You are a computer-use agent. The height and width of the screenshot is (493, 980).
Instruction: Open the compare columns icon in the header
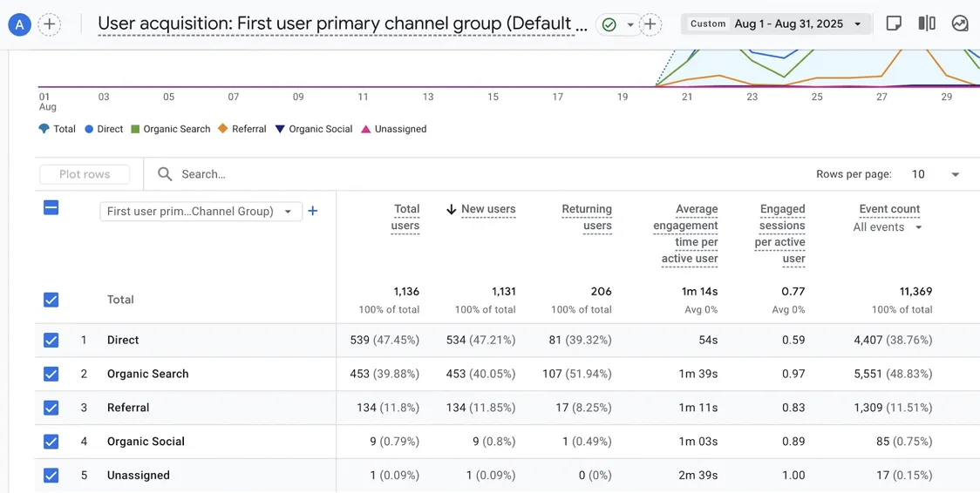(x=927, y=24)
